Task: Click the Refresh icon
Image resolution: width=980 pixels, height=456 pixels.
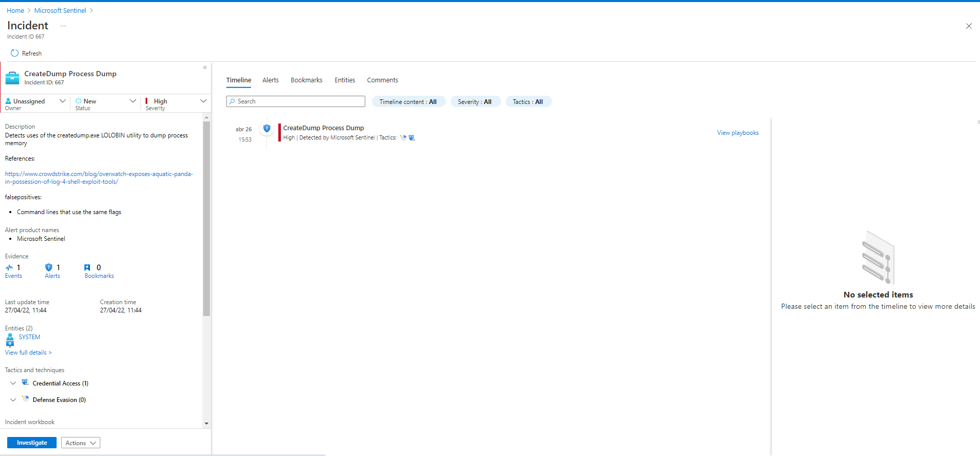Action: [14, 53]
